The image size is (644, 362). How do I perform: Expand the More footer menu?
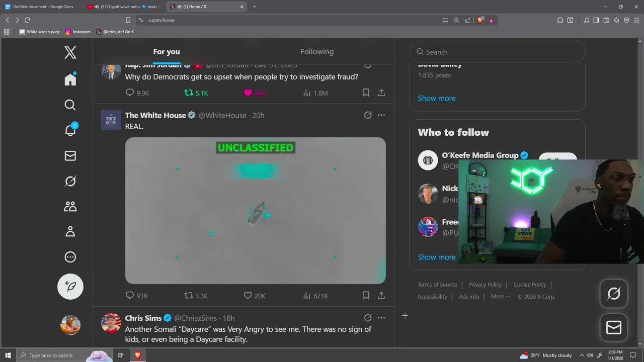pos(501,297)
